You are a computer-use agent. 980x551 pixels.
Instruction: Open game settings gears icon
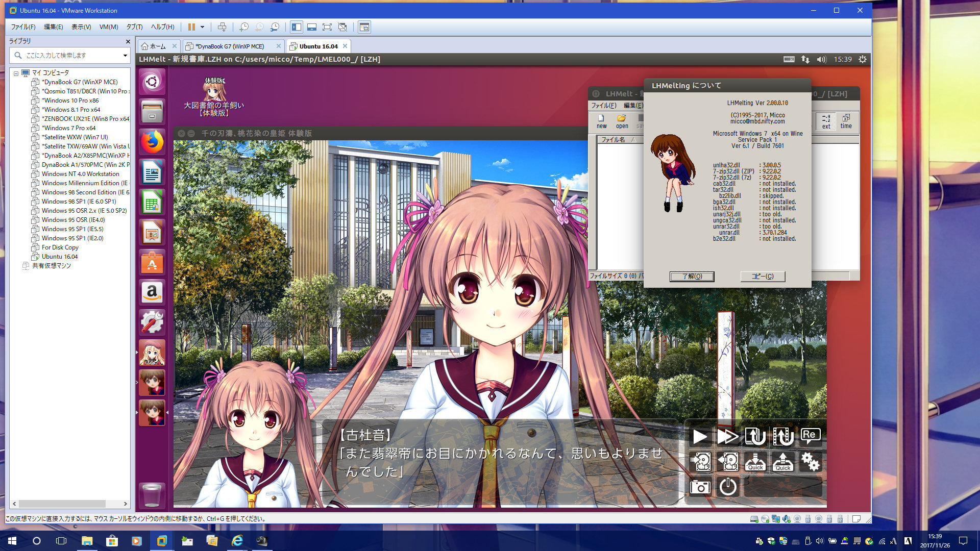coord(810,462)
